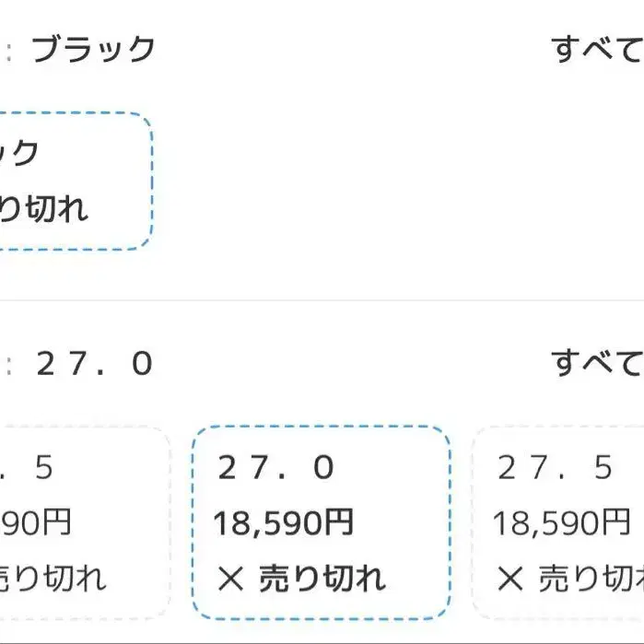Pick the partially visible leftmost size card
The height and width of the screenshot is (644, 644).
click(x=83, y=522)
